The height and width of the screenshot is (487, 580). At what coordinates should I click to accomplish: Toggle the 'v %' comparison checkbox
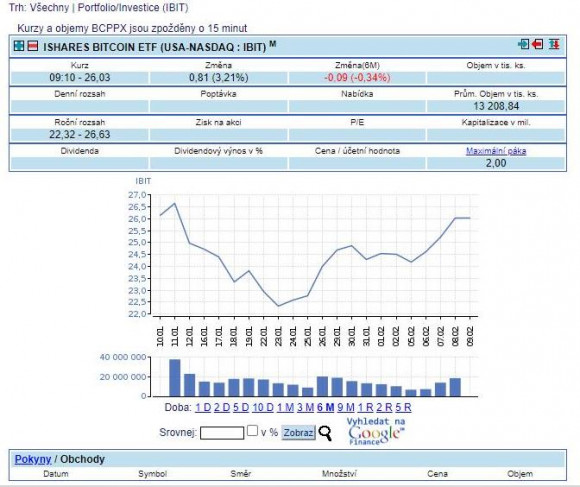tap(252, 430)
